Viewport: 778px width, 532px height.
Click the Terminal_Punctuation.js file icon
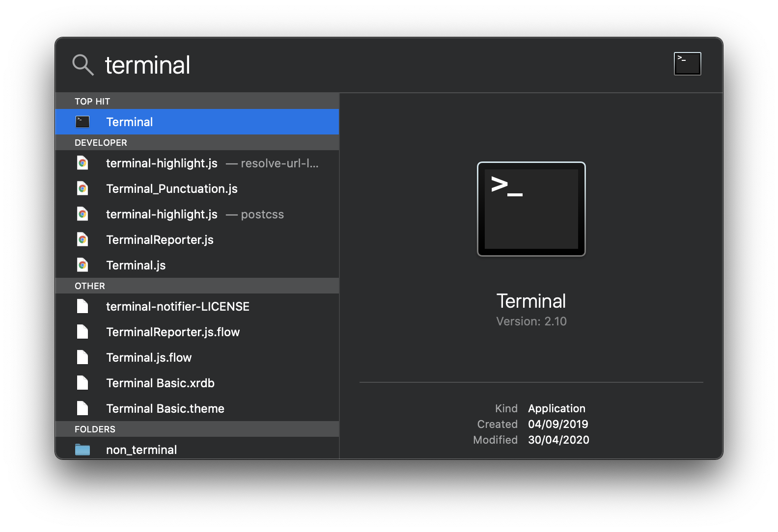click(x=83, y=188)
